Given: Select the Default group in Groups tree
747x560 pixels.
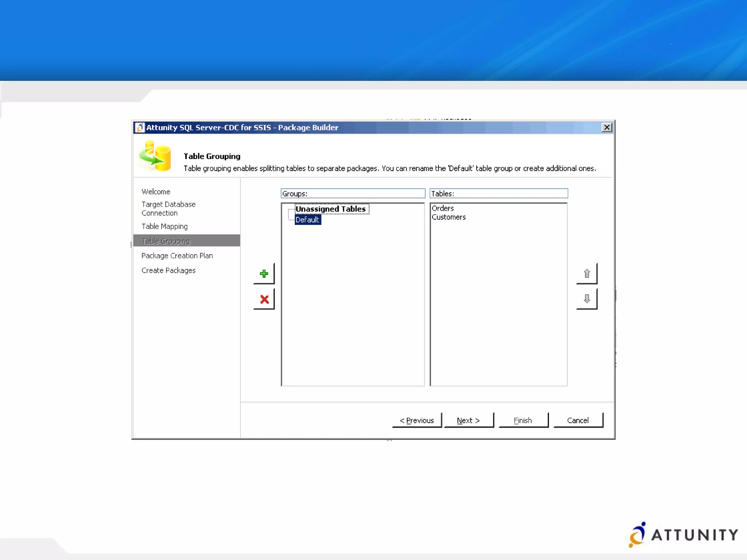Looking at the screenshot, I should click(307, 219).
